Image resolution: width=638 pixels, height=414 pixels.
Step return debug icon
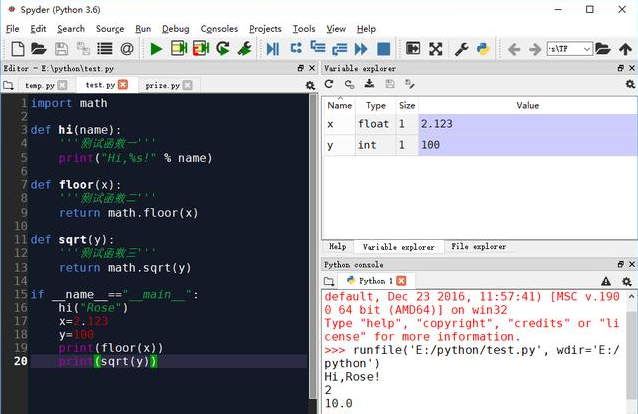point(339,49)
